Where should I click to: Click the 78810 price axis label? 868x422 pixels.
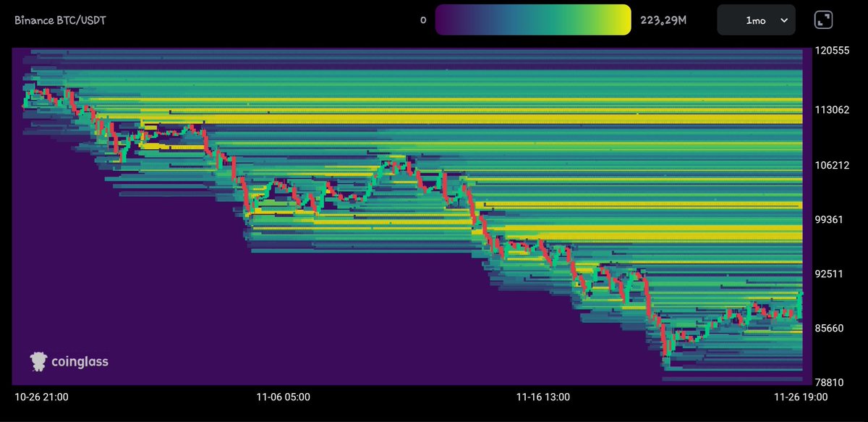coord(828,382)
